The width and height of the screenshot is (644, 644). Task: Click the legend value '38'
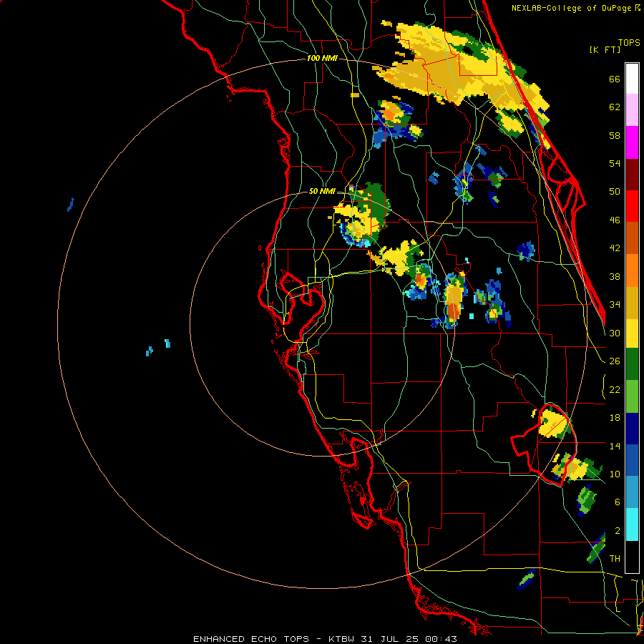pos(615,276)
